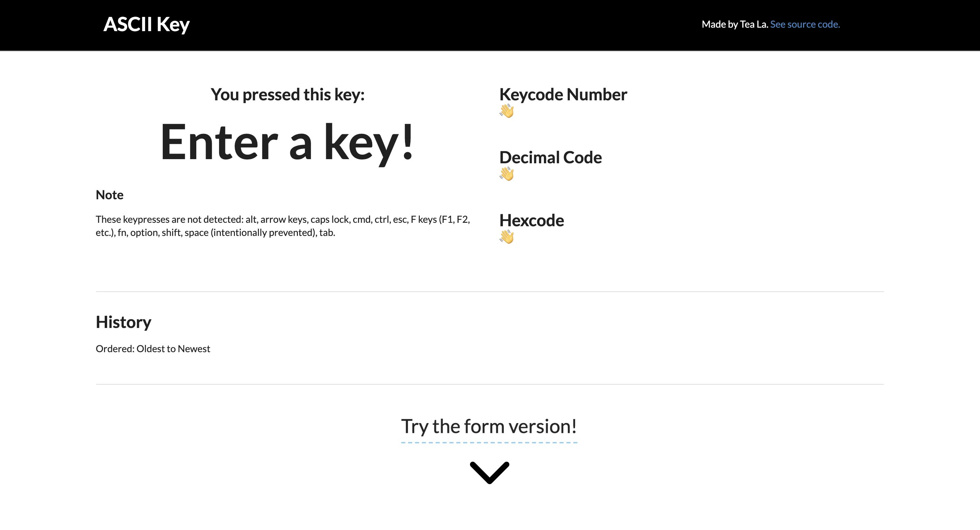The height and width of the screenshot is (530, 980).
Task: Select the Ordered: Oldest to Newest label
Action: click(153, 348)
